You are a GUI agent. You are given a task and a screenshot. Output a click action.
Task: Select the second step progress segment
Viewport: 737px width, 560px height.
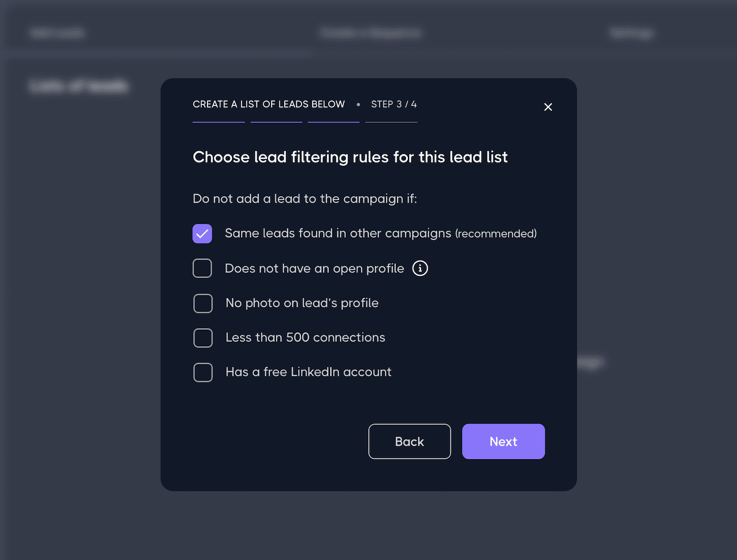(x=276, y=122)
